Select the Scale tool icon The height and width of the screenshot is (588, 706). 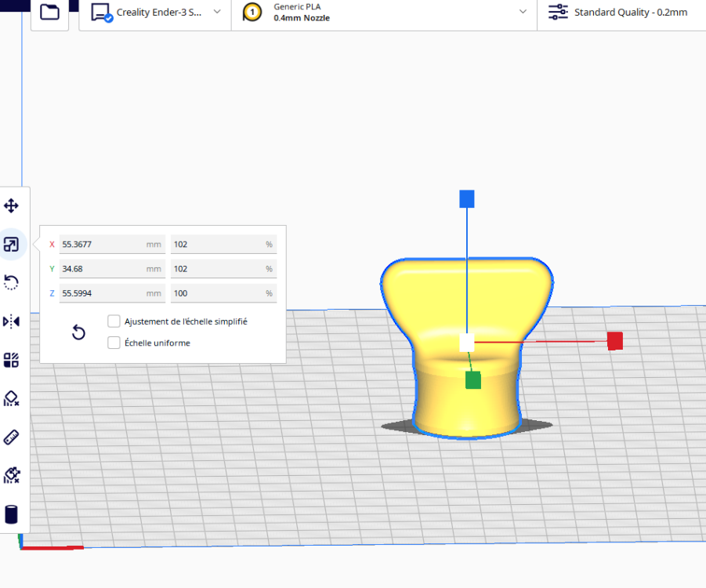point(11,245)
